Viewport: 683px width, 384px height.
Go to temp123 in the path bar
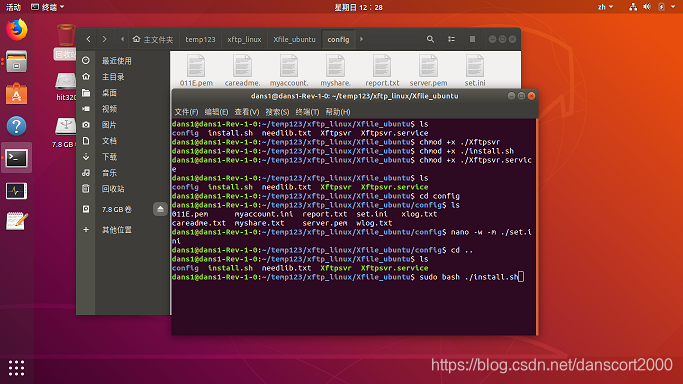(x=200, y=39)
